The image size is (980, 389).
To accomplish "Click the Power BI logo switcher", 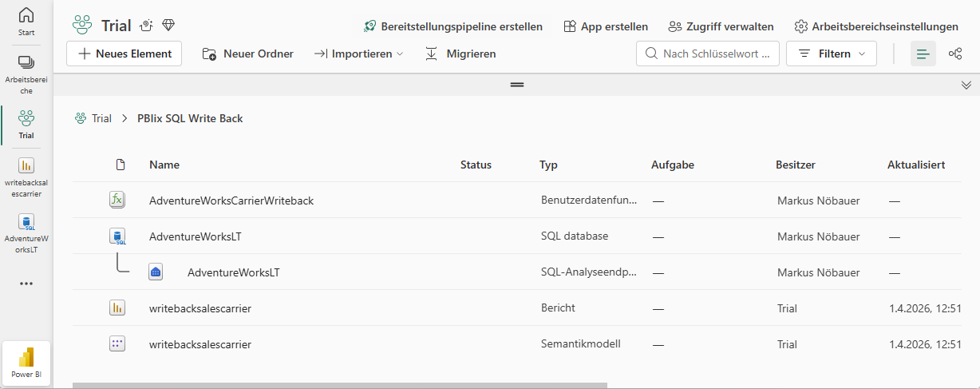I will point(26,362).
